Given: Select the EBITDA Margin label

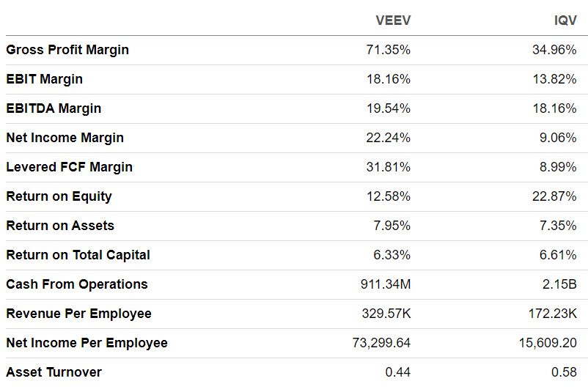Looking at the screenshot, I should click(x=54, y=108).
